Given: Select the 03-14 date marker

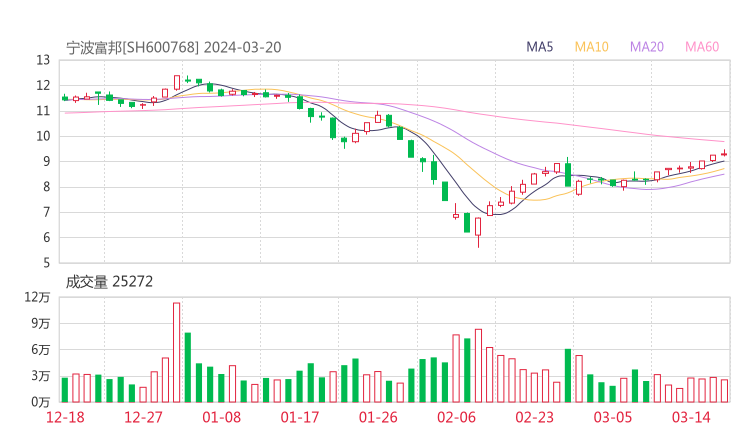Looking at the screenshot, I should (x=691, y=417).
